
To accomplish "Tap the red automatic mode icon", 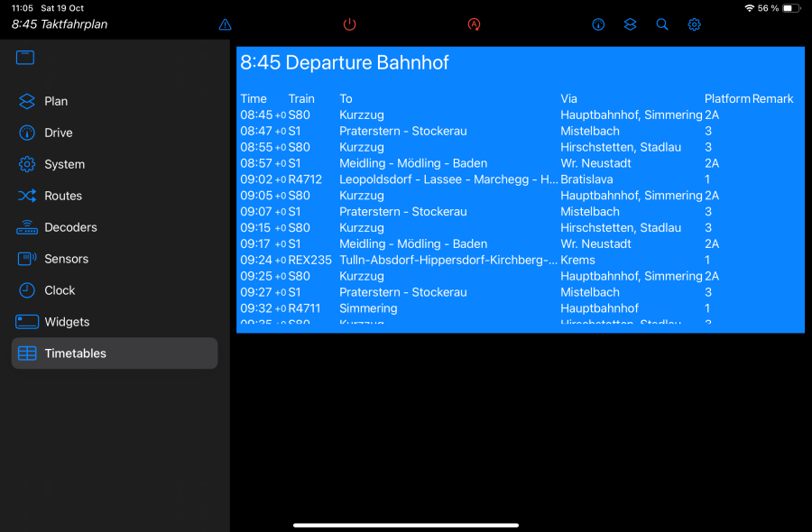I will pyautogui.click(x=475, y=24).
